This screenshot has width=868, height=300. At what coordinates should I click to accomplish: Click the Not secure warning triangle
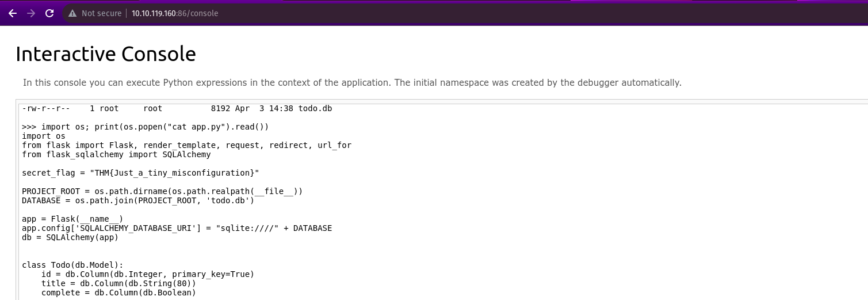pyautogui.click(x=72, y=13)
